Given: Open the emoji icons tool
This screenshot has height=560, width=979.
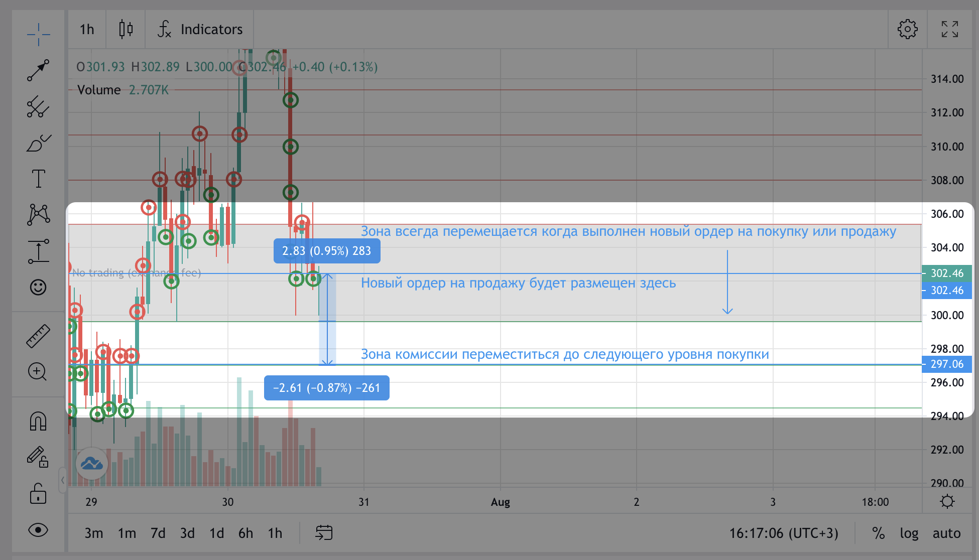Looking at the screenshot, I should click(38, 287).
